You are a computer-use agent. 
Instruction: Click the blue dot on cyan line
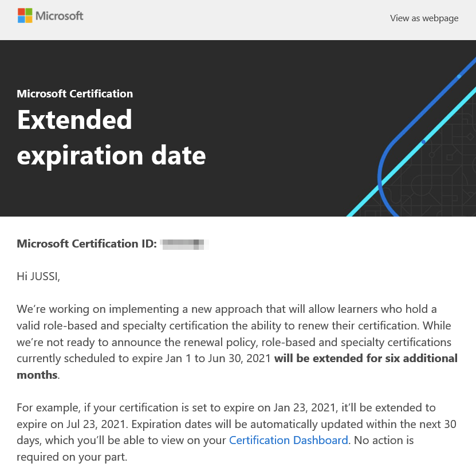point(423,142)
